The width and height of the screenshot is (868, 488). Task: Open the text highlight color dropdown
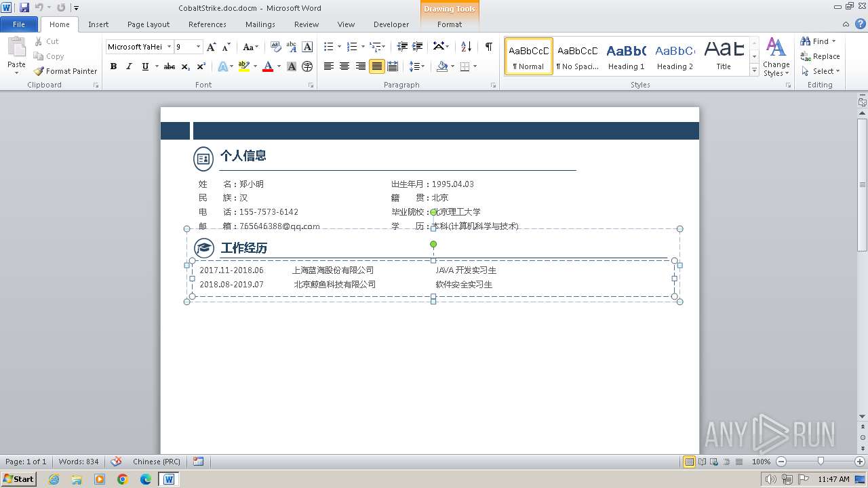(255, 66)
